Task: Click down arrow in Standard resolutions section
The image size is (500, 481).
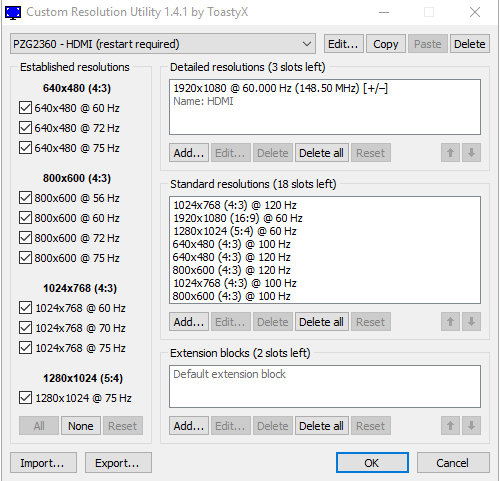Action: (x=471, y=322)
